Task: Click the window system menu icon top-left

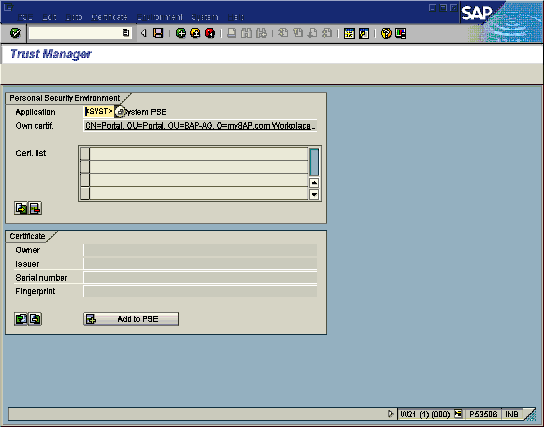Action: [x=8, y=7]
